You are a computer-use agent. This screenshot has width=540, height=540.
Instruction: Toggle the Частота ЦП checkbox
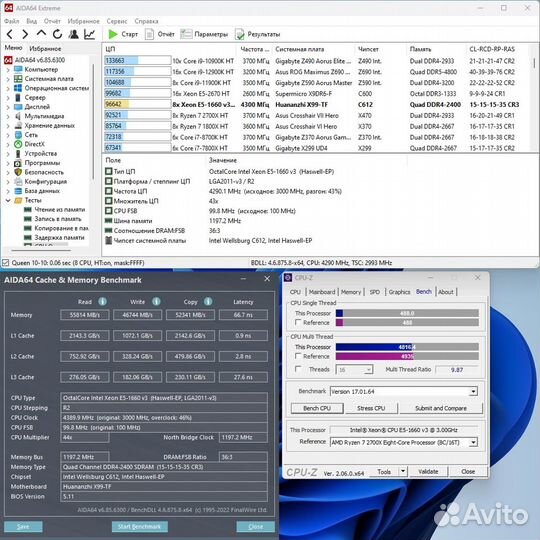(108, 191)
